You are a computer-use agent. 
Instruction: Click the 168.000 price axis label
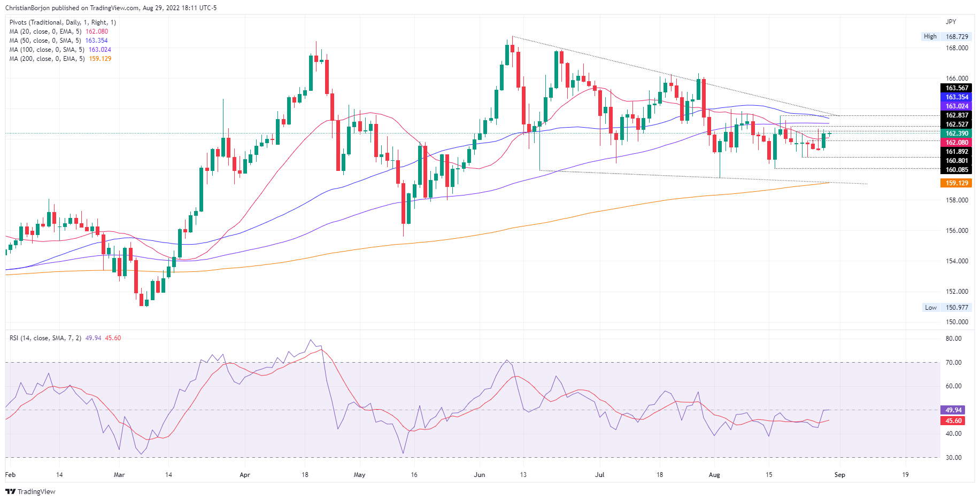pos(957,48)
